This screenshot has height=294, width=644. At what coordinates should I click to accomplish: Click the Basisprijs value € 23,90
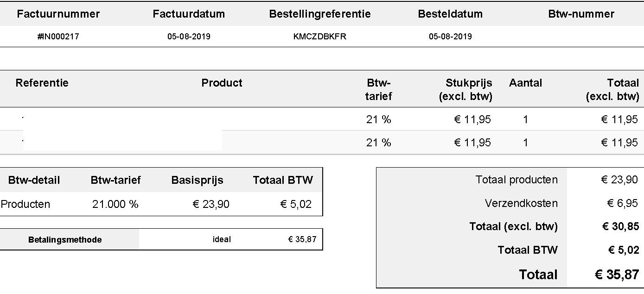coord(211,204)
